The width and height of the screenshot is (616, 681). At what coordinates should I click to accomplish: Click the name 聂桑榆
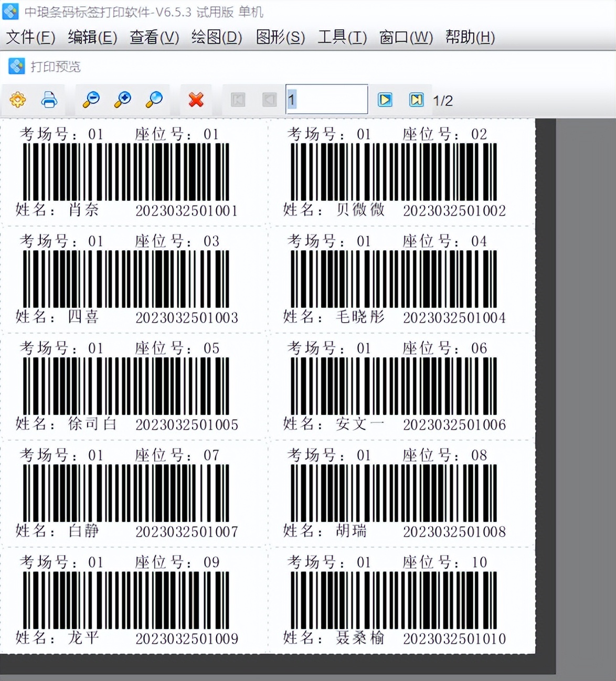[x=360, y=638]
